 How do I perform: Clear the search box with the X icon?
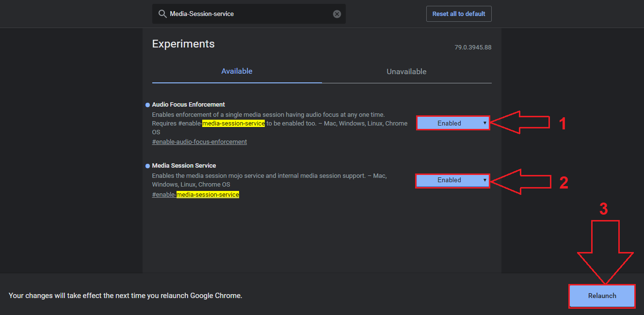click(x=337, y=14)
